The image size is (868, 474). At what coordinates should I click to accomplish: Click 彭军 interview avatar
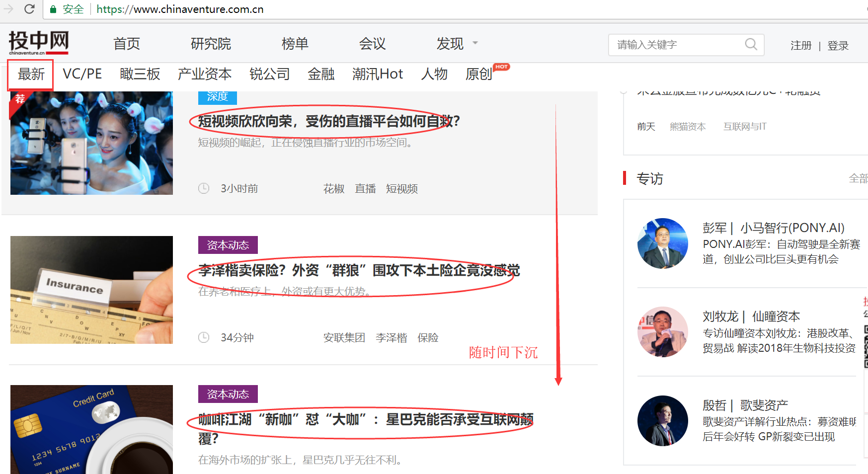pyautogui.click(x=663, y=243)
